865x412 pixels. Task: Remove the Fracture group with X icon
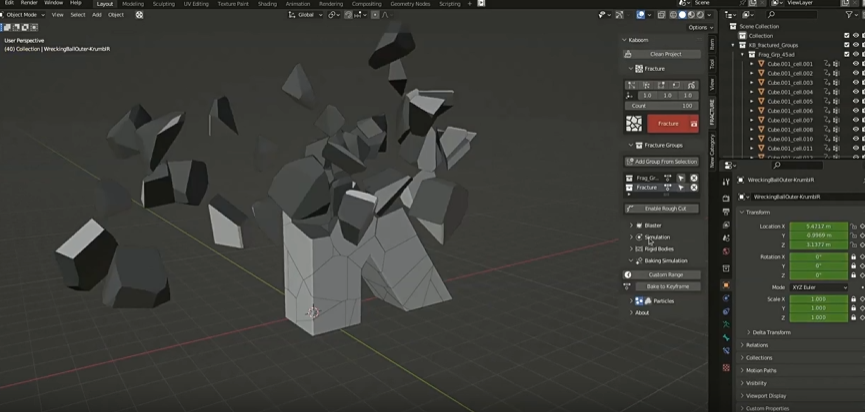pos(693,187)
